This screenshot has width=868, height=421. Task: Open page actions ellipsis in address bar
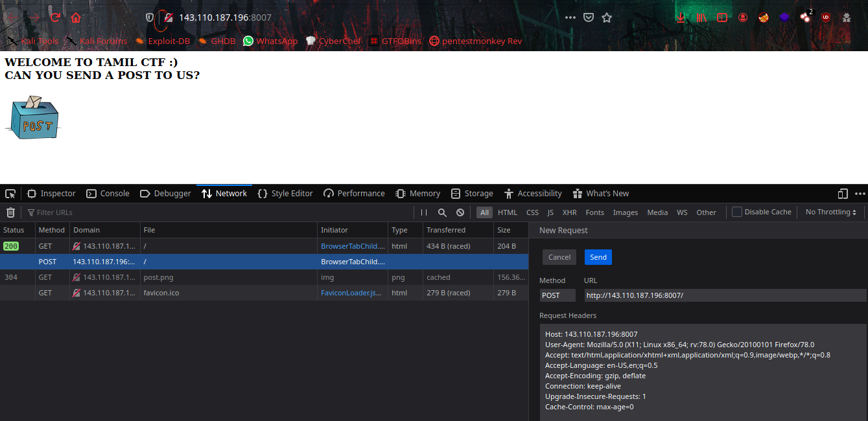(x=570, y=17)
